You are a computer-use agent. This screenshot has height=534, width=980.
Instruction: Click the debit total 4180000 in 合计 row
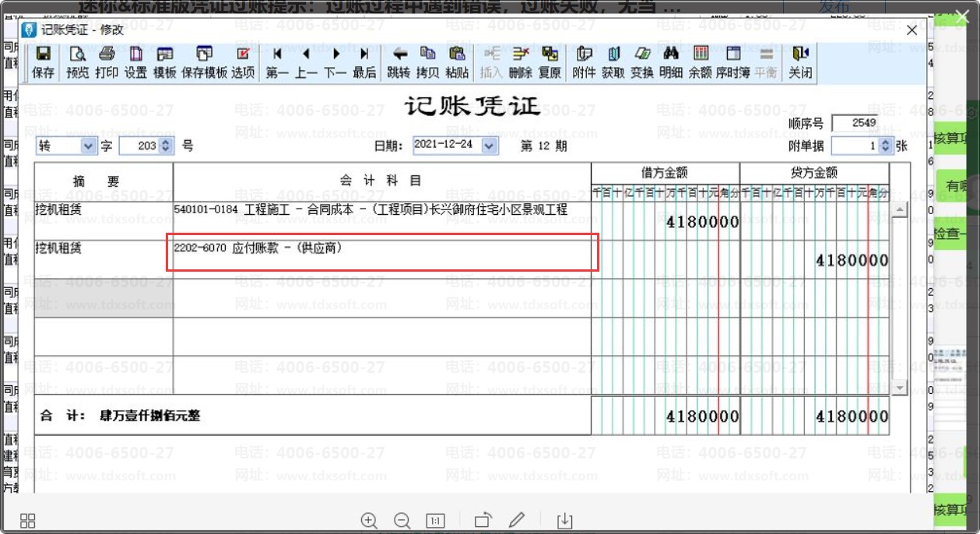[x=702, y=416]
